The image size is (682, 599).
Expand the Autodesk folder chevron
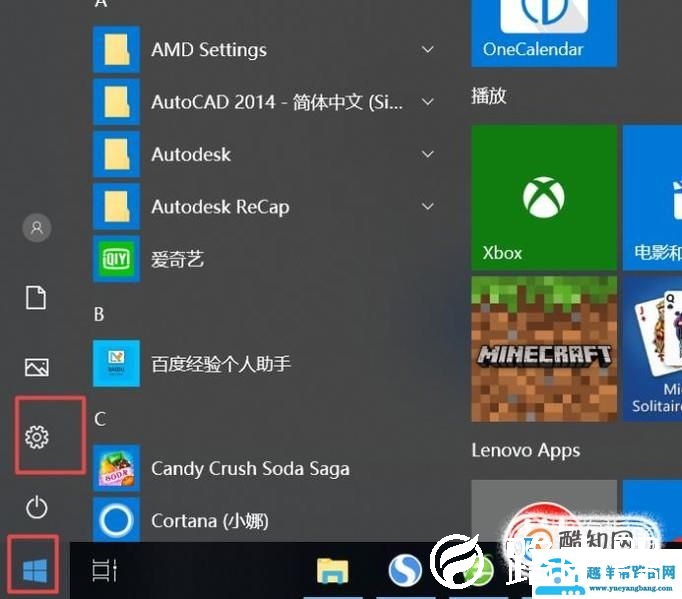pos(428,154)
